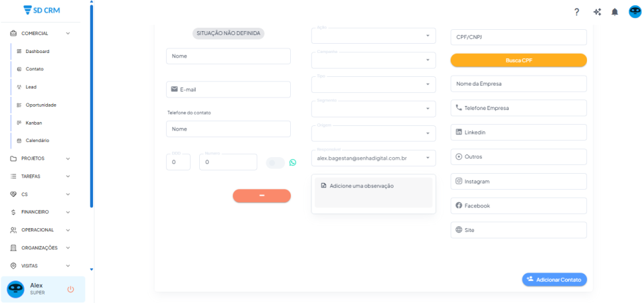The image size is (644, 303).
Task: Open the Segmento dropdown
Action: click(x=373, y=109)
